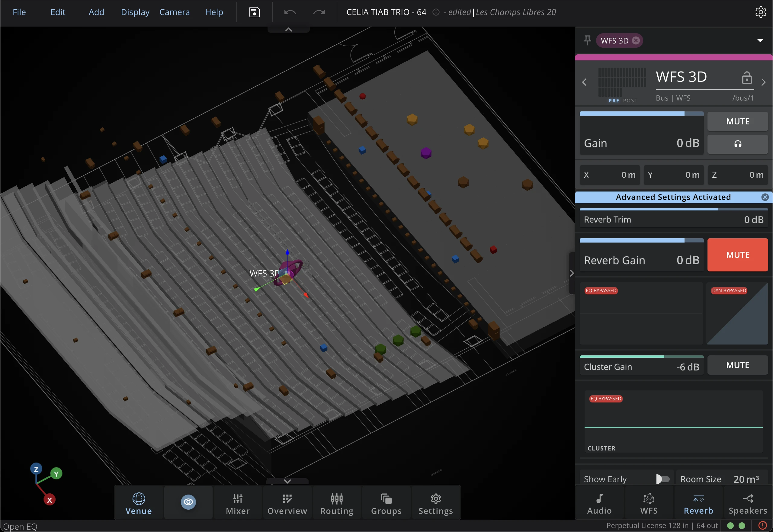Adjust the Cluster Gain -6 dB slider
The height and width of the screenshot is (532, 773).
[641, 365]
